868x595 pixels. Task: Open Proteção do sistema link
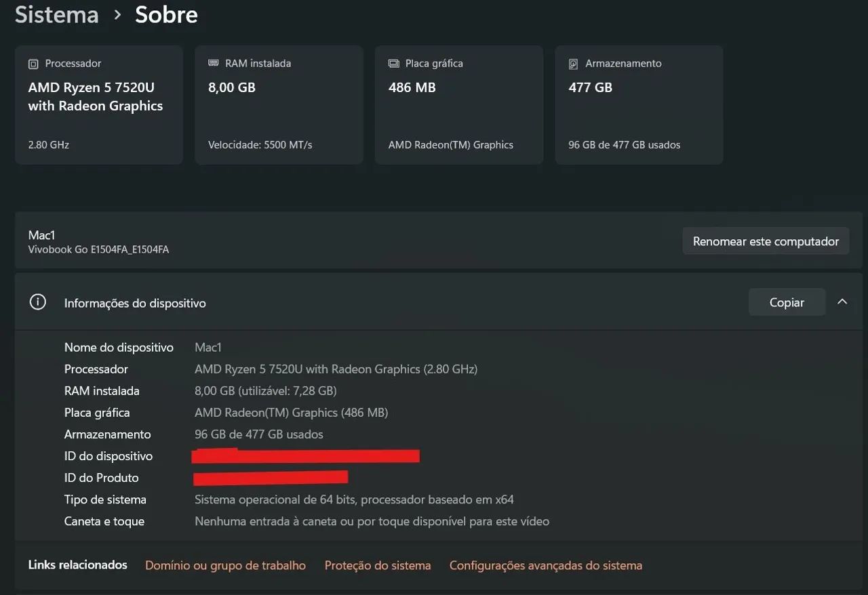click(x=378, y=565)
